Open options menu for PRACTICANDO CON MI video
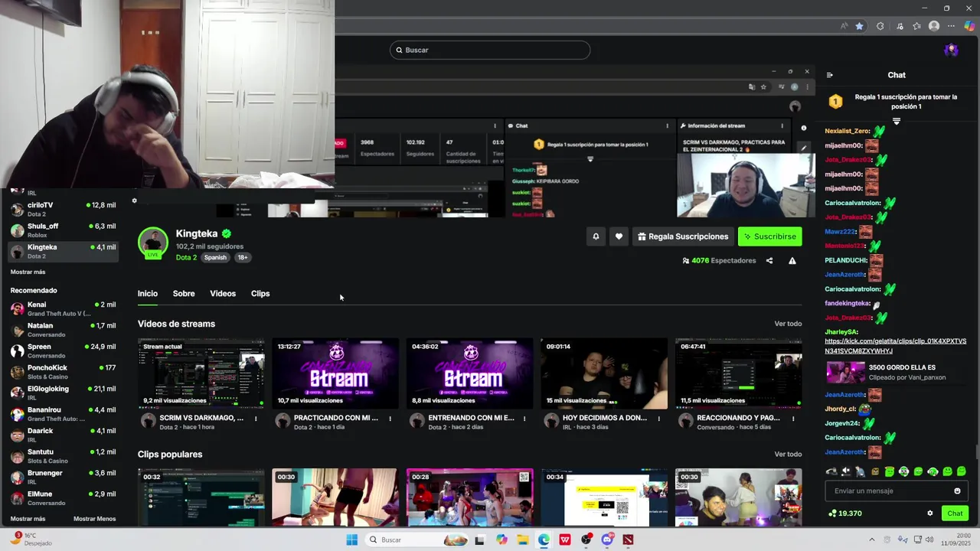The width and height of the screenshot is (980, 551). 390,419
